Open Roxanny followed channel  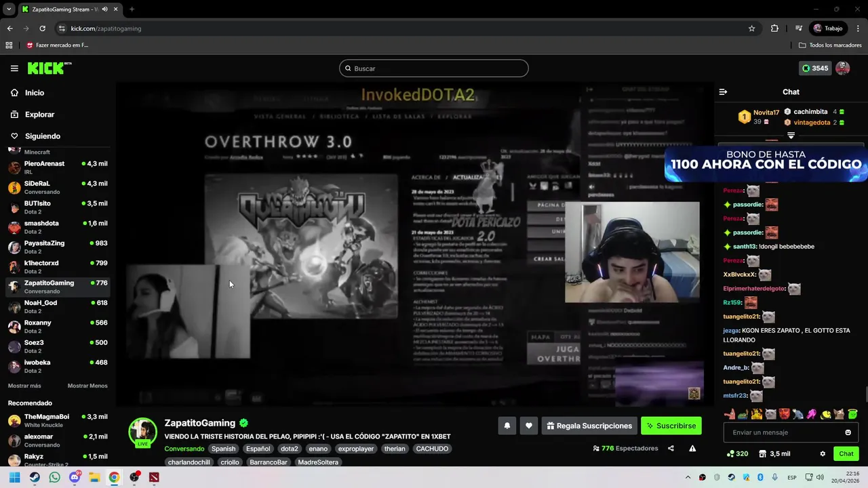click(x=57, y=327)
